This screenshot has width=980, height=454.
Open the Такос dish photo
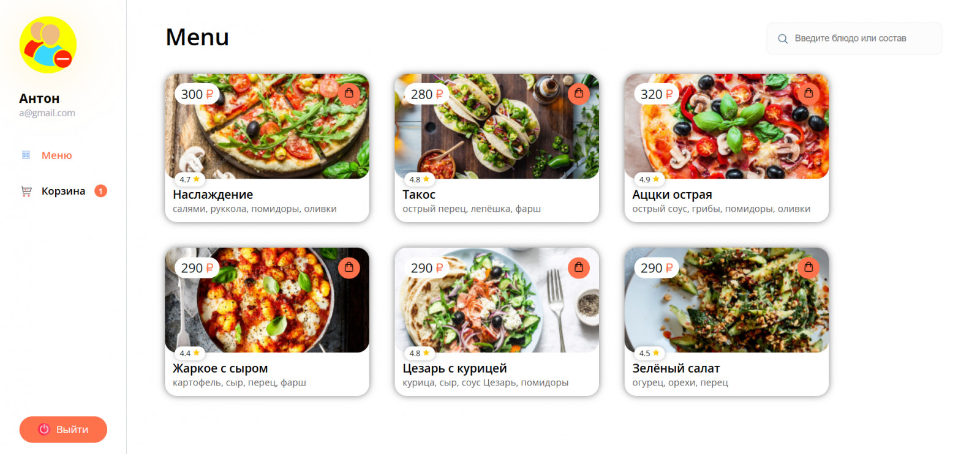point(497,126)
